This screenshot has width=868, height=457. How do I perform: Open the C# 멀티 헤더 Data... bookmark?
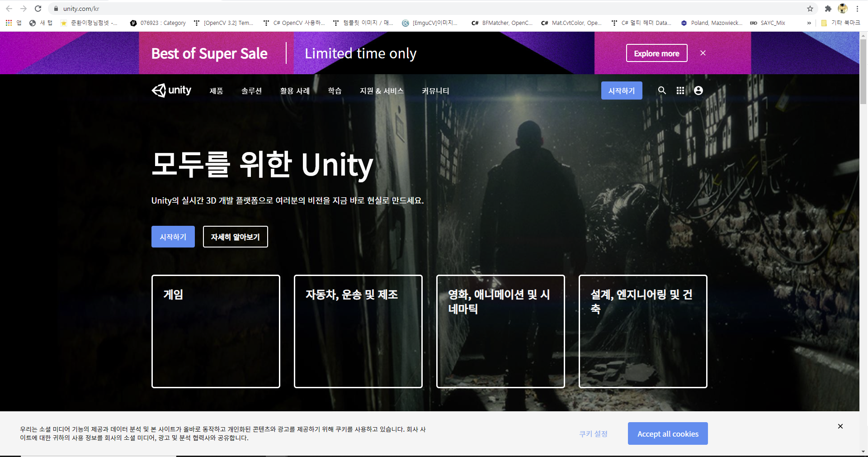pos(641,23)
